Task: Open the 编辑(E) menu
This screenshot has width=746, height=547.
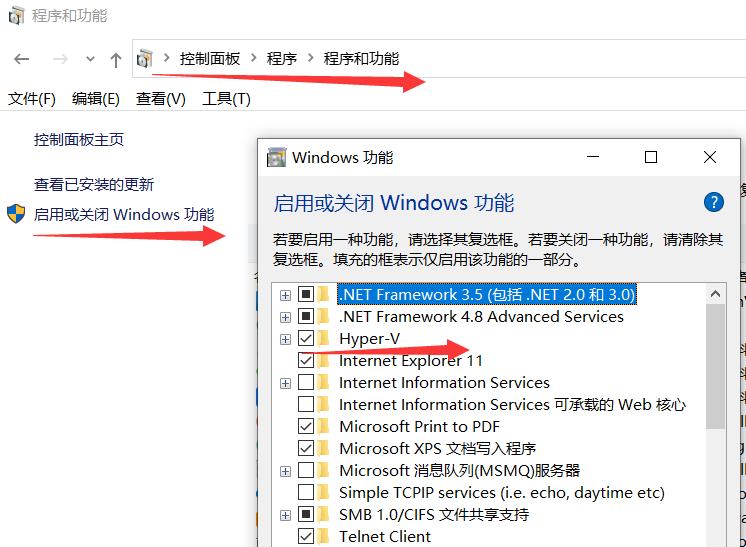Action: (96, 99)
